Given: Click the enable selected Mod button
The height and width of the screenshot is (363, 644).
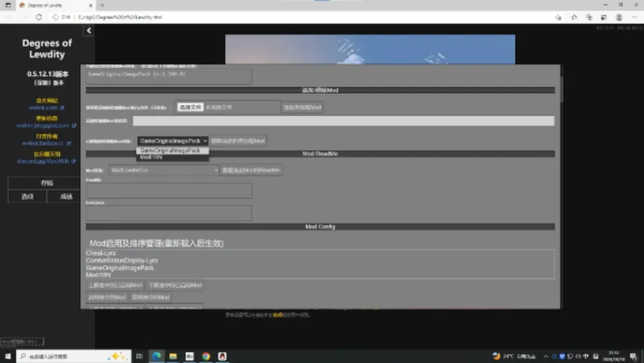Looking at the screenshot, I should click(x=107, y=297).
